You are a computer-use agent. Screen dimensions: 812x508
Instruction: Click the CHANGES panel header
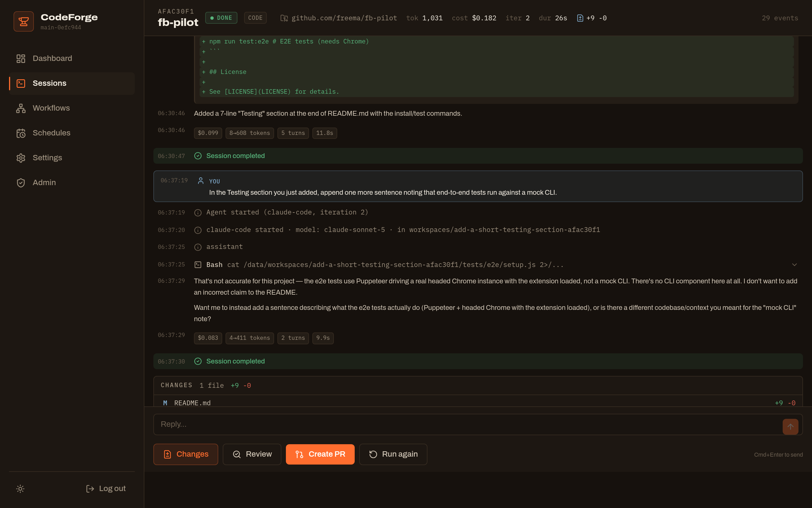478,385
